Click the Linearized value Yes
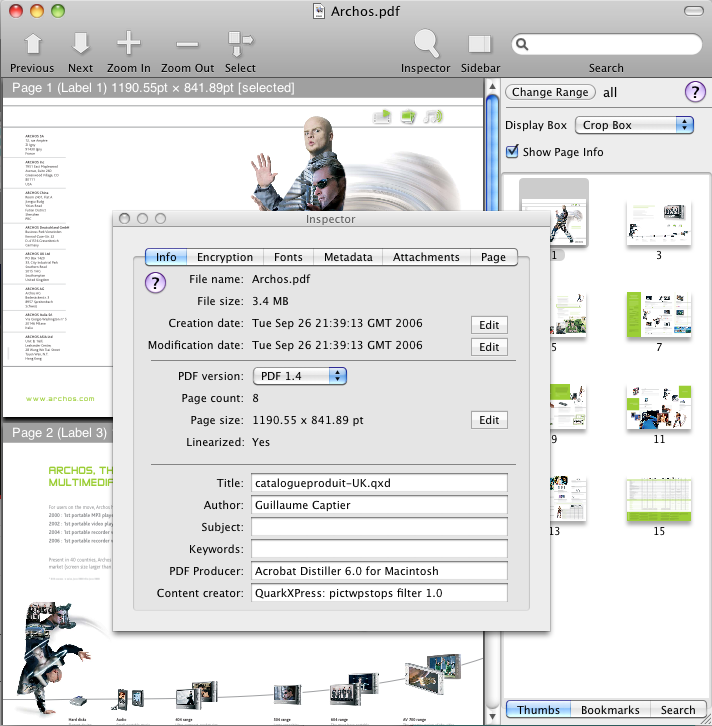 [x=261, y=442]
